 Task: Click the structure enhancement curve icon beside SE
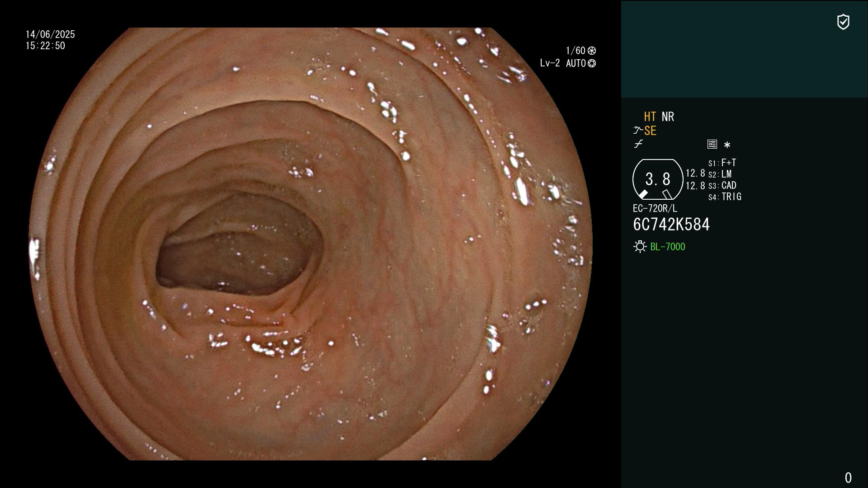638,131
